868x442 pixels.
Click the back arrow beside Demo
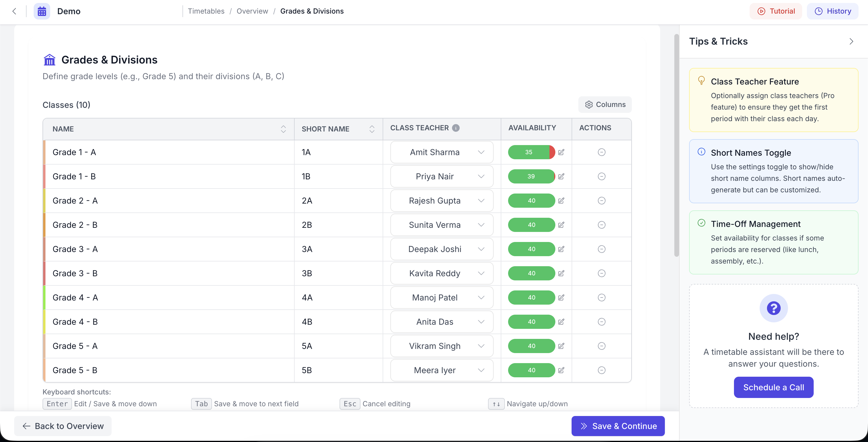pyautogui.click(x=14, y=11)
